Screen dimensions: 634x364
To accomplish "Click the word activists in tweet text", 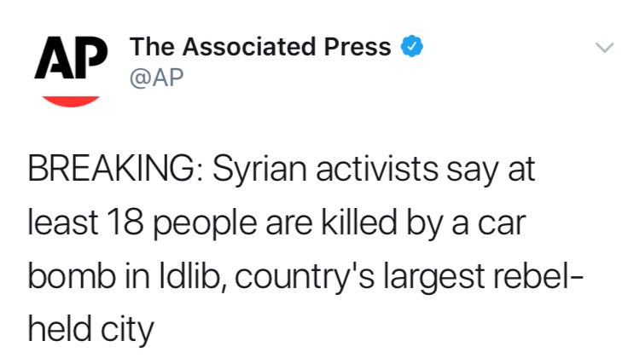I will [377, 169].
